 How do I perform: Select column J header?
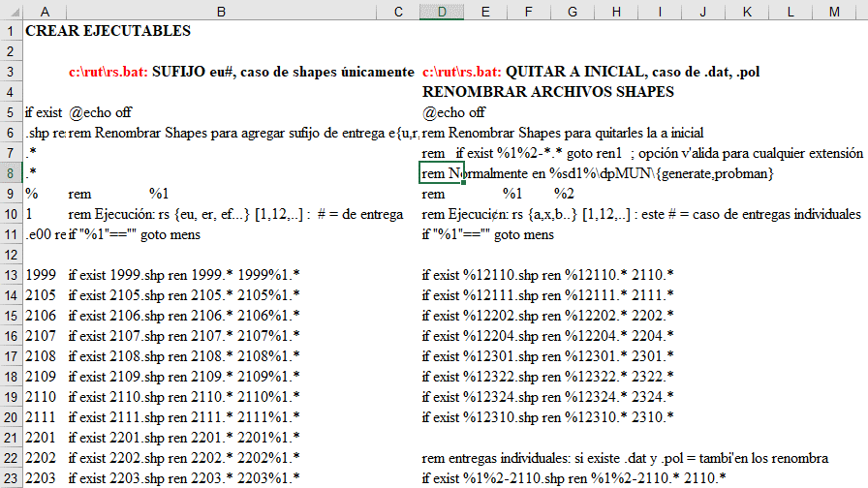703,12
